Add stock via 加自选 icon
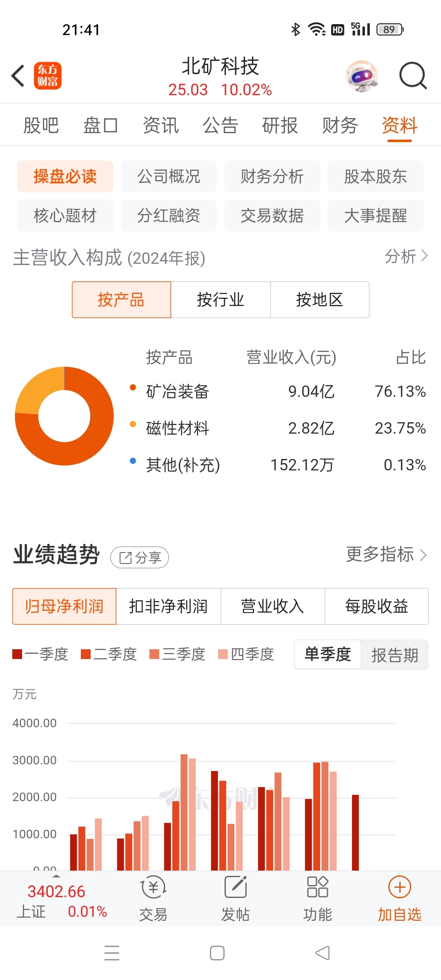Viewport: 441px width, 980px height. [400, 887]
